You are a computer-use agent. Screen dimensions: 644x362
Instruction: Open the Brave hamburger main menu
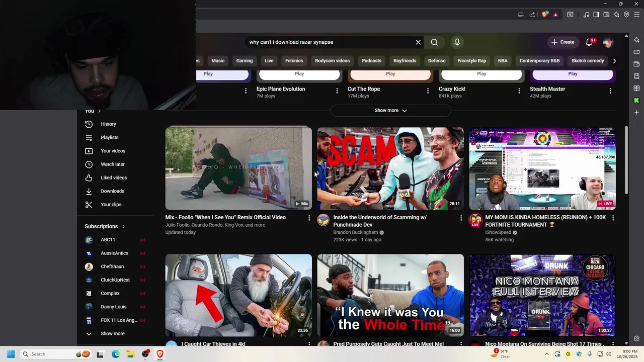coord(636,15)
